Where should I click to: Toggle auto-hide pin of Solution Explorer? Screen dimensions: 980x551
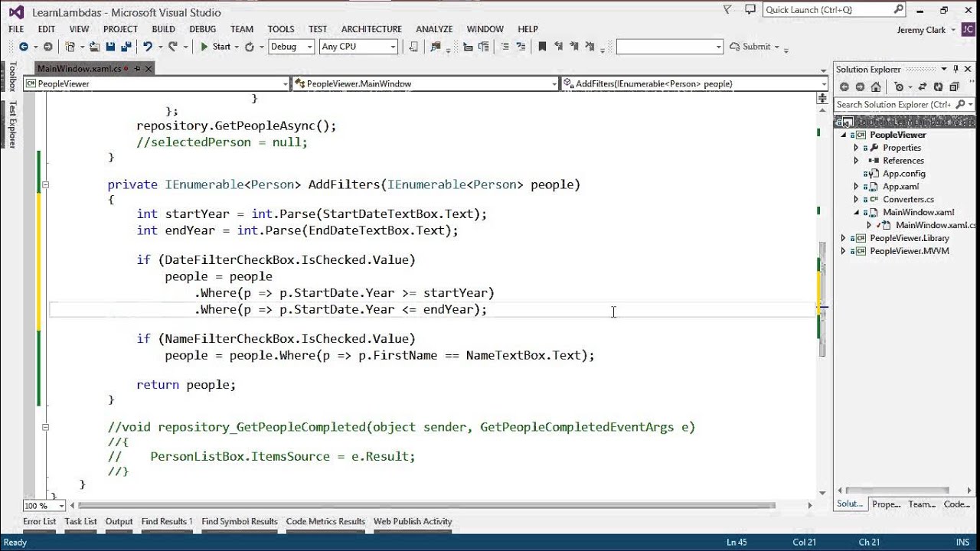point(955,69)
